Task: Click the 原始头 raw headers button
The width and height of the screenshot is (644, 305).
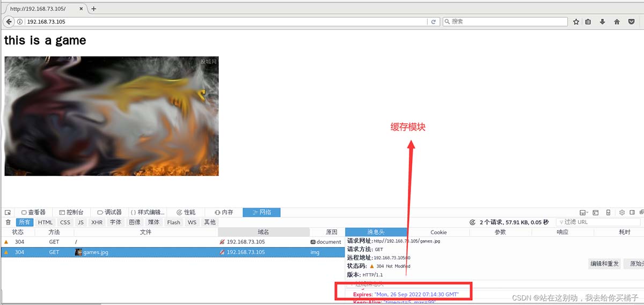Action: tap(634, 264)
